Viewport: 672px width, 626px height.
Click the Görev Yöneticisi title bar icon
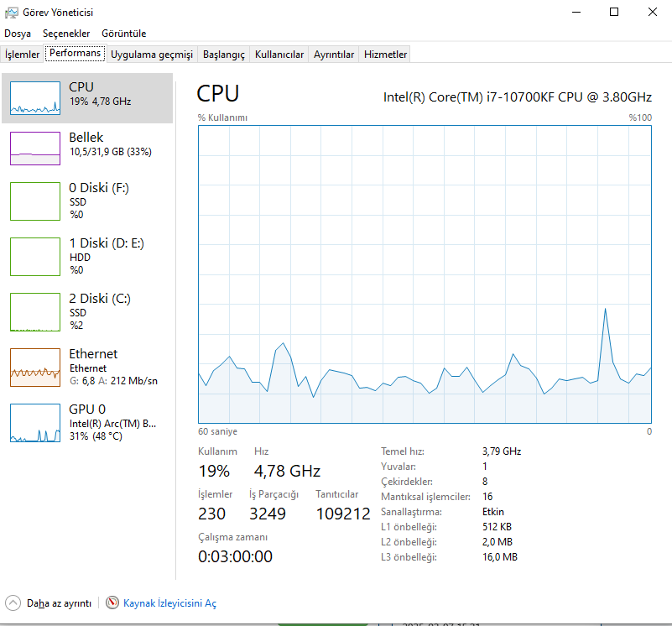click(12, 13)
